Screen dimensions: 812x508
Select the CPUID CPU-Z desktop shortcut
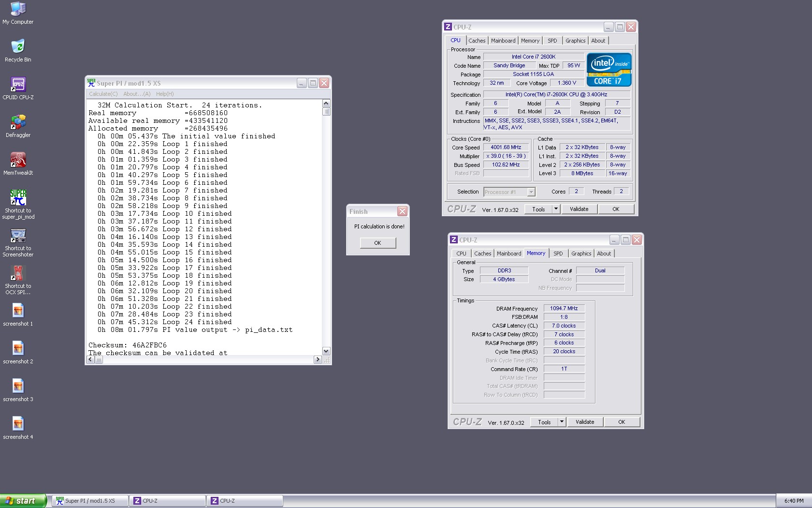(18, 89)
